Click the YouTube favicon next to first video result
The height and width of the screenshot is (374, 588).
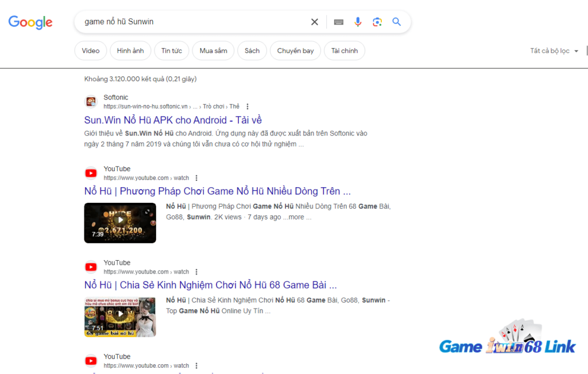tap(91, 172)
